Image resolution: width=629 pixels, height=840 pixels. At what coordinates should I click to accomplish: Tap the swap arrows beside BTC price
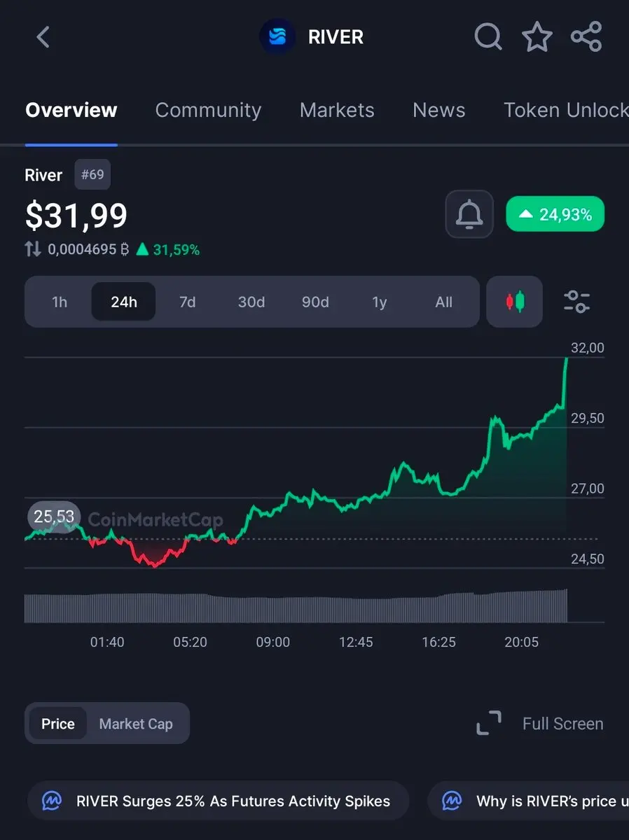[x=33, y=249]
